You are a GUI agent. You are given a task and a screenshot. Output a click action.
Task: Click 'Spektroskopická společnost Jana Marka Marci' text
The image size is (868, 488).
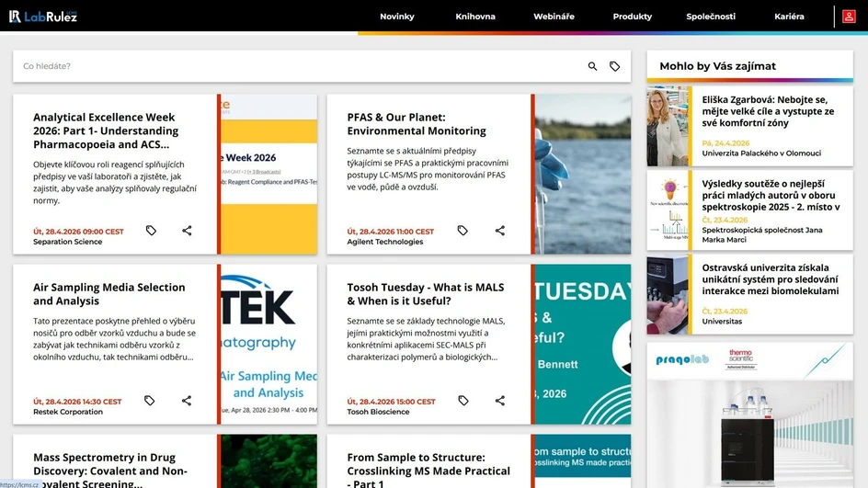tap(761, 234)
